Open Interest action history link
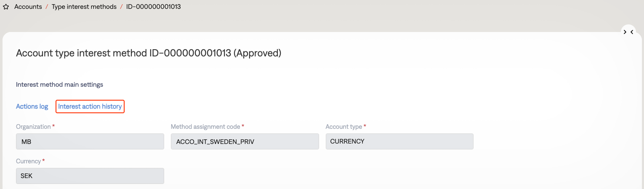The width and height of the screenshot is (644, 189). [x=90, y=106]
